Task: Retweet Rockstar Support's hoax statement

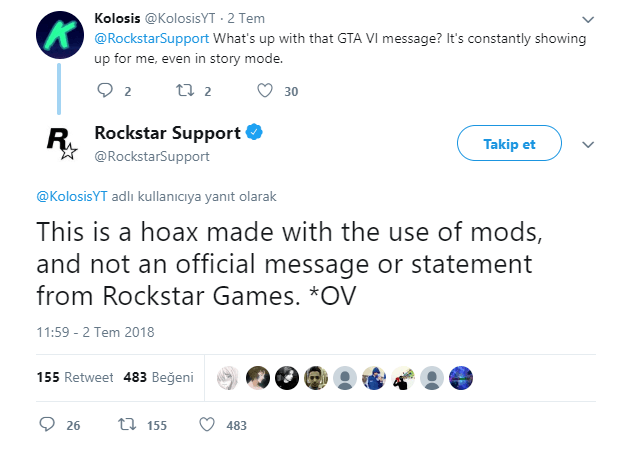Action: [x=126, y=425]
